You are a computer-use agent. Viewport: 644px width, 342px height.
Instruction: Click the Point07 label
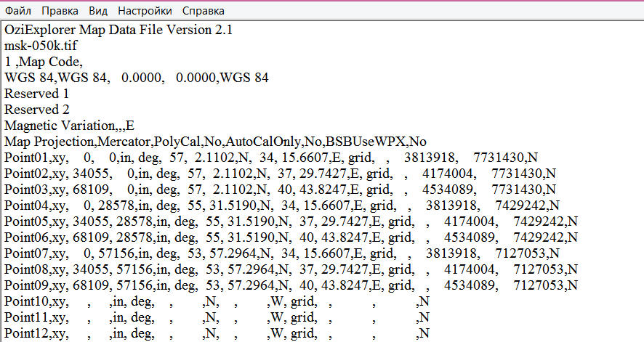25,253
